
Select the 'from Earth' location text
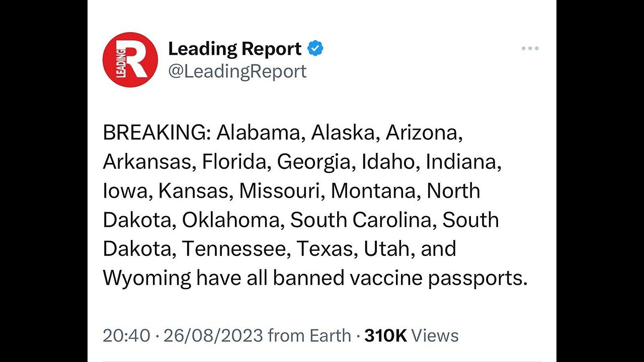(309, 335)
